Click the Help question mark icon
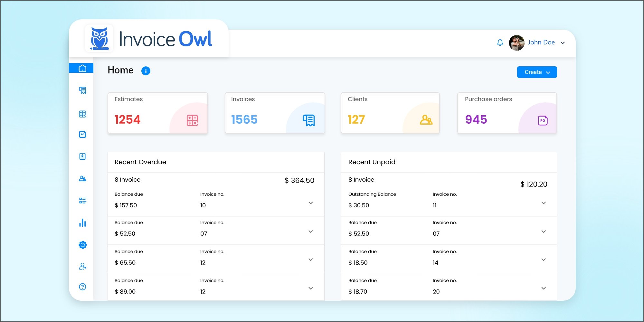 (x=82, y=287)
